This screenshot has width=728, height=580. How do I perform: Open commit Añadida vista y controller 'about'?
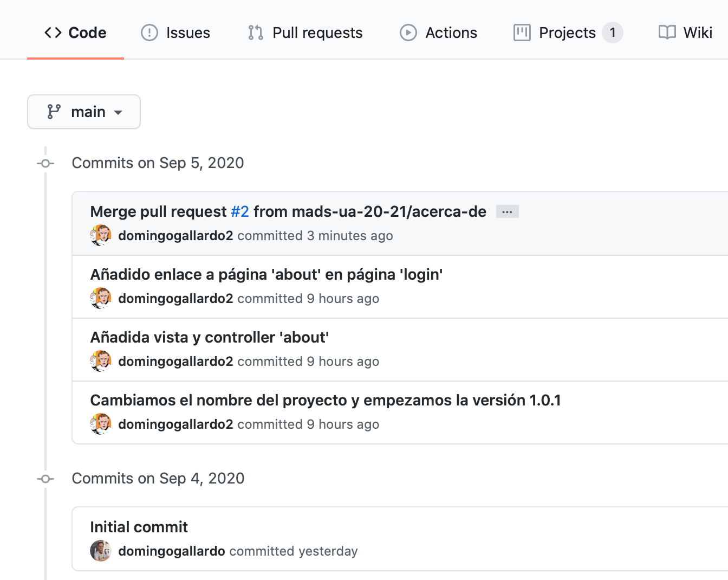pos(210,337)
